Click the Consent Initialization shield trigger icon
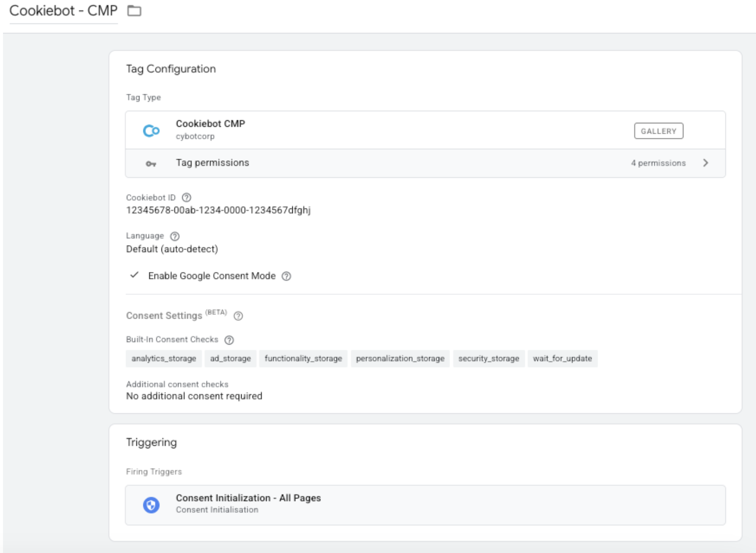The image size is (756, 553). click(151, 505)
